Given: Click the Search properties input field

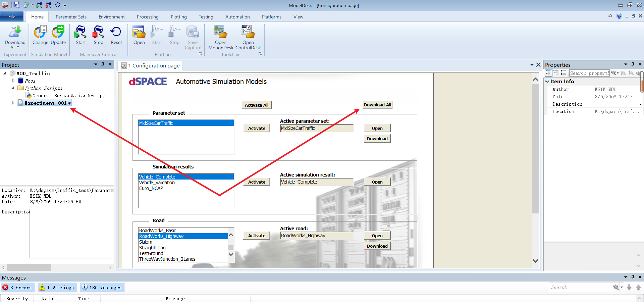Looking at the screenshot, I should point(589,73).
